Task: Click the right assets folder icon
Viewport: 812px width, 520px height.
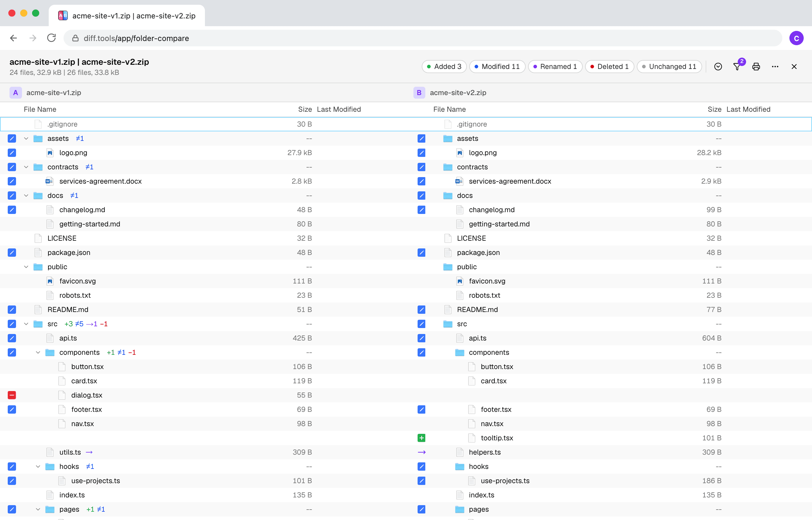Action: tap(448, 138)
